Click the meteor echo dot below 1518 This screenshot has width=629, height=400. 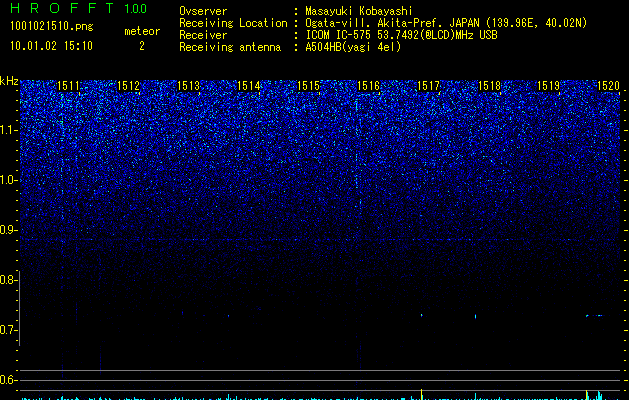(x=476, y=317)
